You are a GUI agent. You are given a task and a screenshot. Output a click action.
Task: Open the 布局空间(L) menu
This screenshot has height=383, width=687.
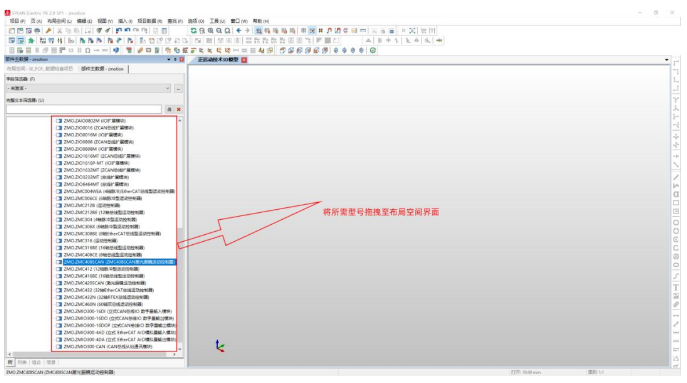tap(59, 21)
